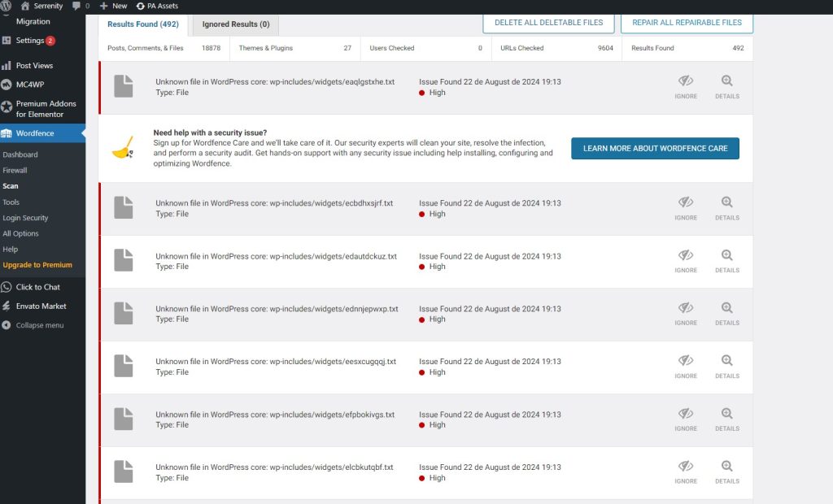The width and height of the screenshot is (833, 504).
Task: Click Repair All Repairable Files
Action: click(687, 22)
